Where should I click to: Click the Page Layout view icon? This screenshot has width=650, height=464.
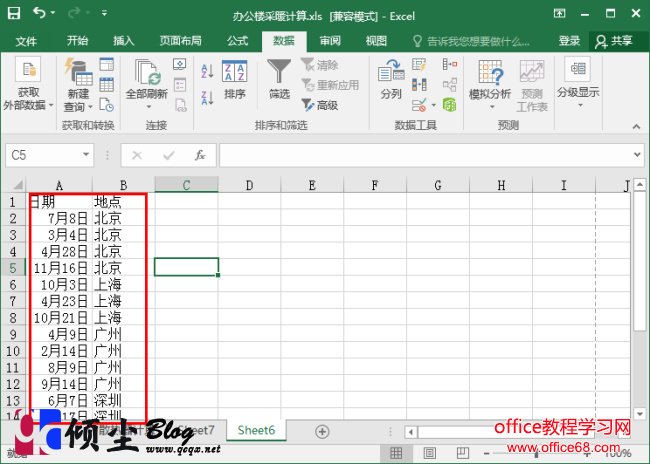tap(429, 453)
